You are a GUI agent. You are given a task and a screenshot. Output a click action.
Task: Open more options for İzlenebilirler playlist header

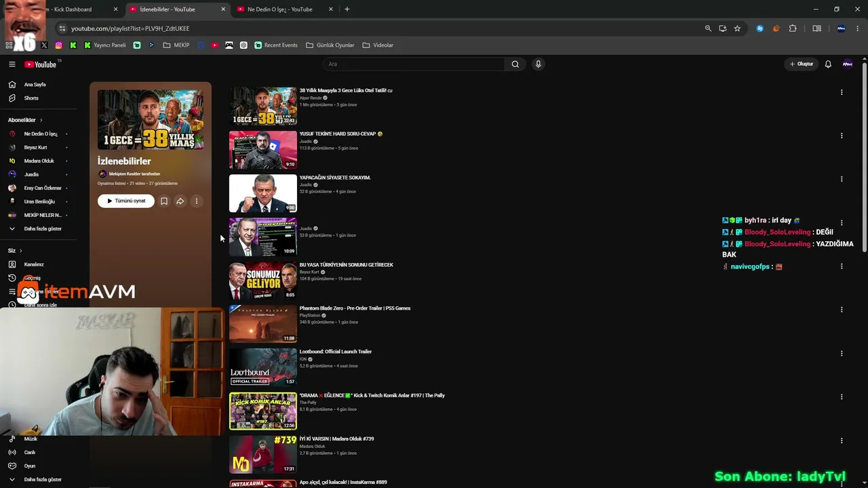pos(197,201)
